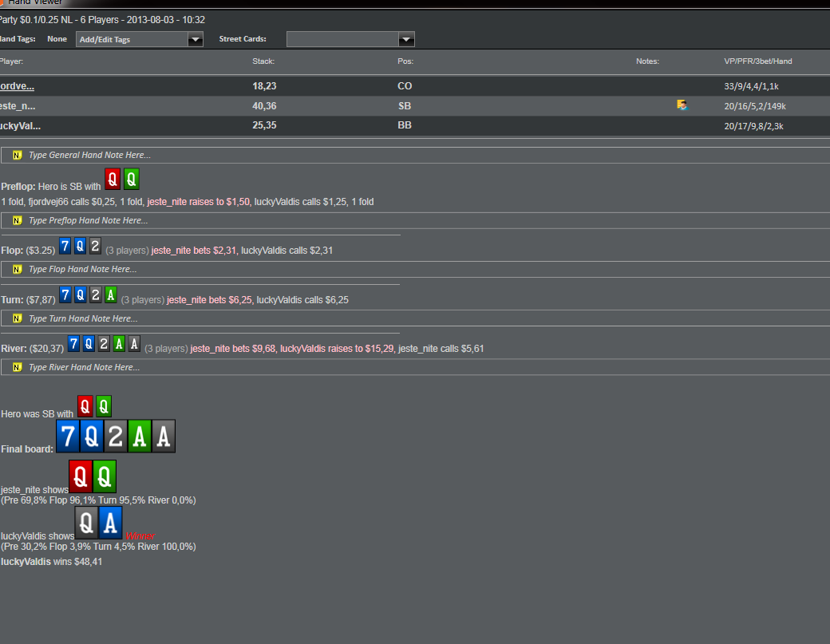Click the large blue Q in Final board
Viewport: 830px width, 644px height.
[92, 436]
